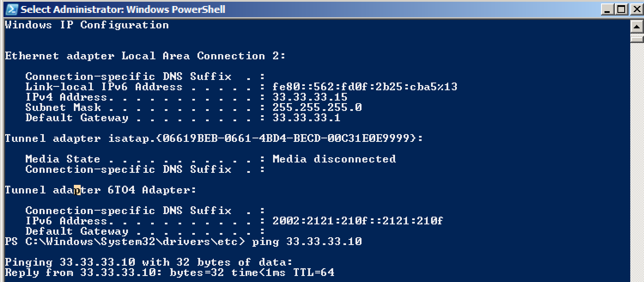The height and width of the screenshot is (282, 644).
Task: Click the "Ethernet adapter Local Area Connection 2" line
Action: [145, 56]
